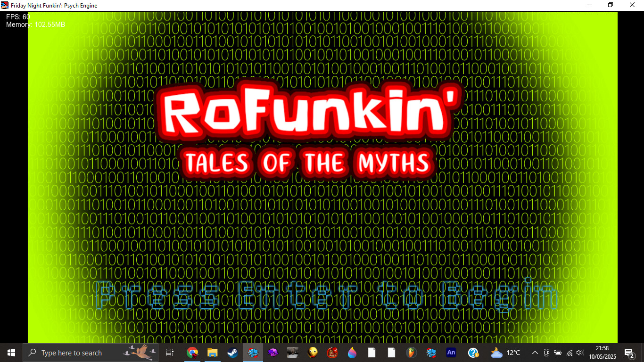Open the Get Help question-mark icon
Viewport: 644px width, 362px height.
click(473, 353)
